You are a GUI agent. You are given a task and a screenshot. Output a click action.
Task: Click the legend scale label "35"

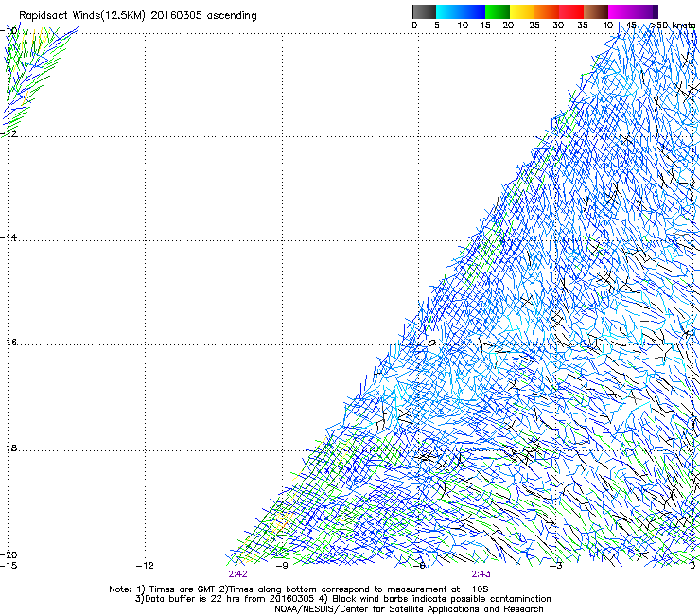click(583, 26)
